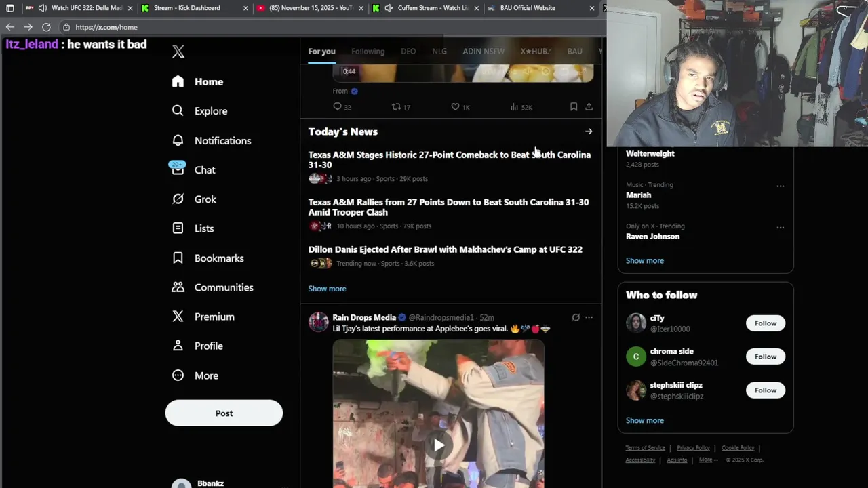Like the post with 1K likes

point(455,106)
